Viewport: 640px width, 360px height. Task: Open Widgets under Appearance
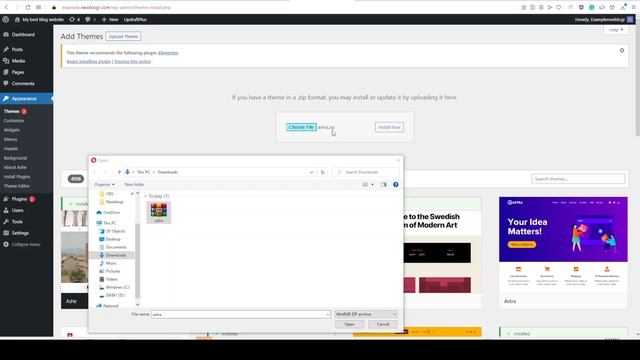pos(12,130)
